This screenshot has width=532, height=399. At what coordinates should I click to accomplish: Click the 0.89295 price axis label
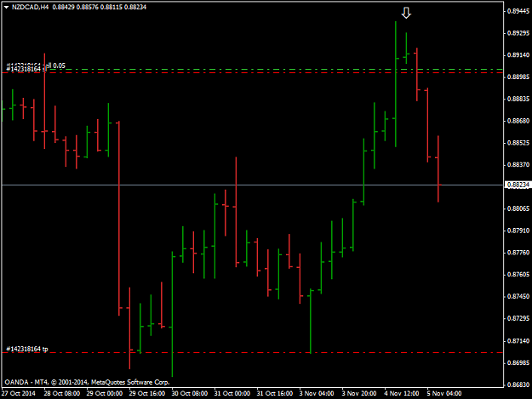coord(518,33)
